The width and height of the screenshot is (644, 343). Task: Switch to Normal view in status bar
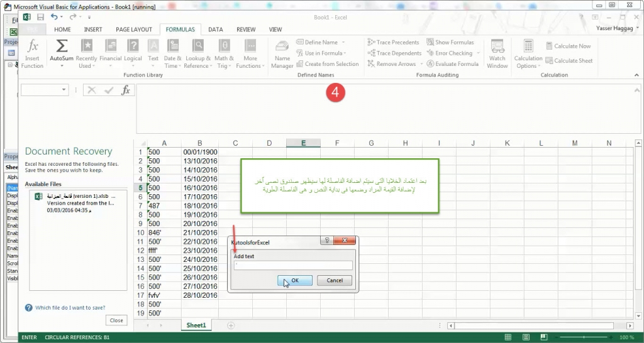pyautogui.click(x=508, y=337)
